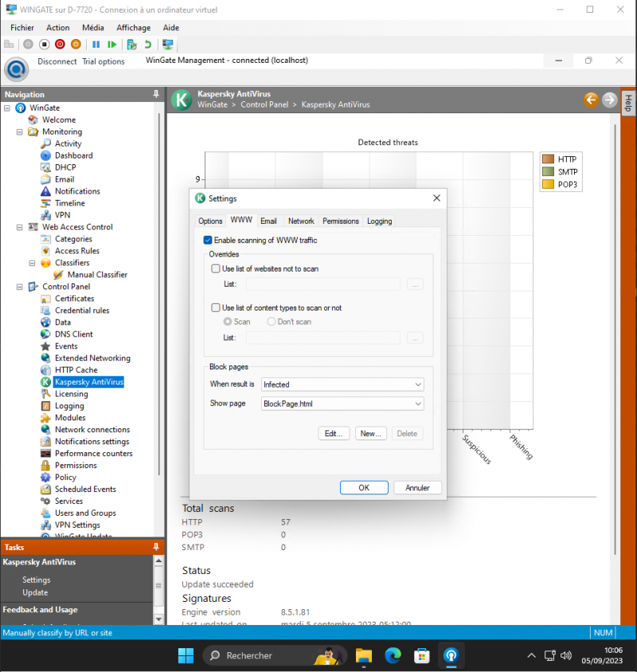Open the 'When result is' dropdown
The height and width of the screenshot is (672, 637).
click(342, 385)
